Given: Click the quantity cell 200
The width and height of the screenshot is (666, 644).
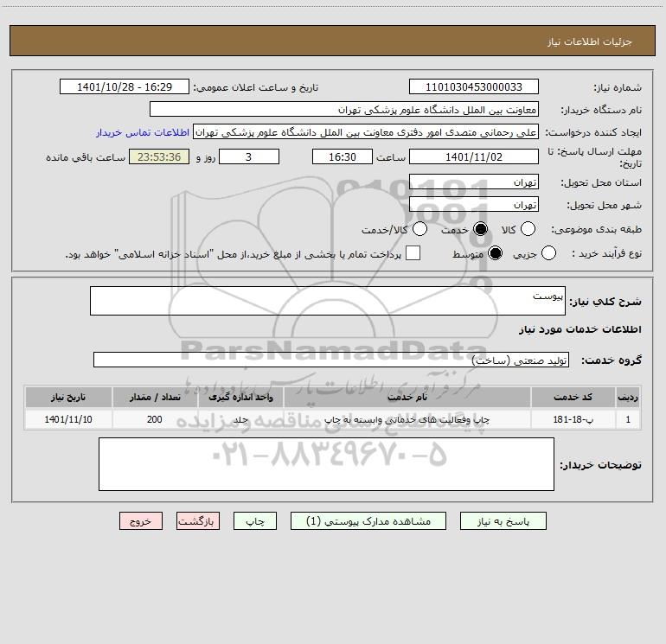Looking at the screenshot, I should coord(155,419).
